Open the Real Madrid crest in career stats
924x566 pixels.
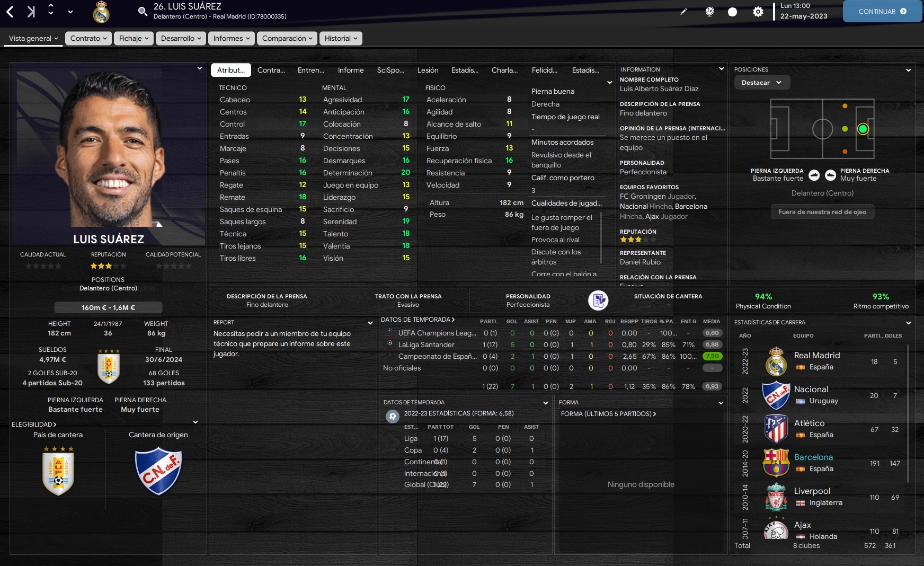pyautogui.click(x=776, y=361)
